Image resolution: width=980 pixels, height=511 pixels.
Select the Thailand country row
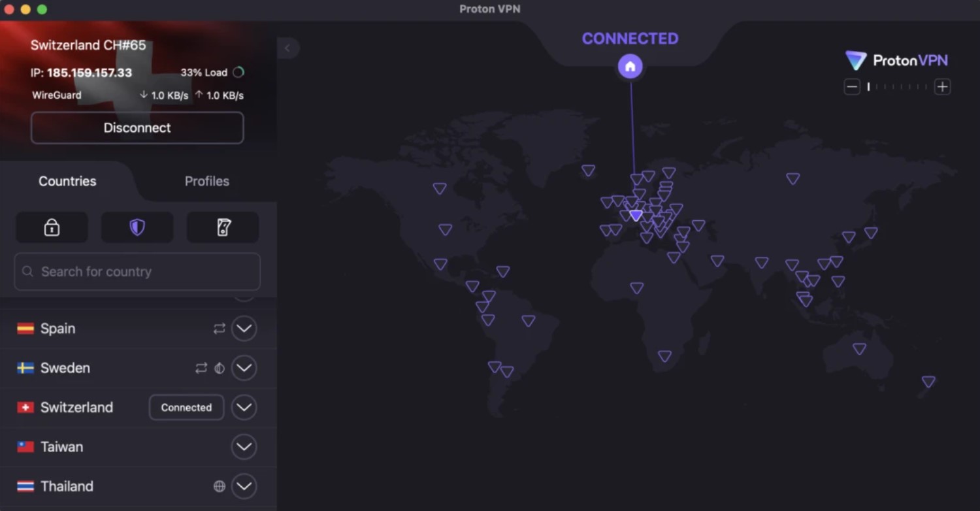pyautogui.click(x=137, y=486)
